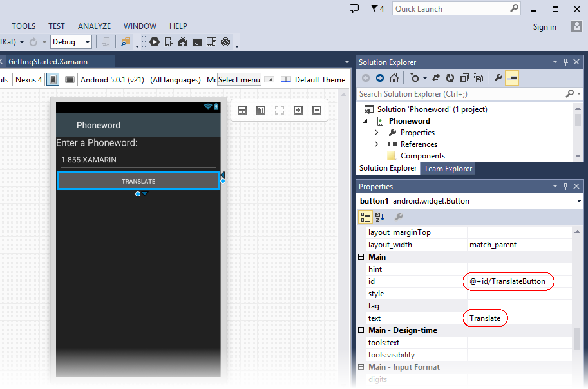Click the Refresh icon in Solution Explorer

[x=450, y=78]
